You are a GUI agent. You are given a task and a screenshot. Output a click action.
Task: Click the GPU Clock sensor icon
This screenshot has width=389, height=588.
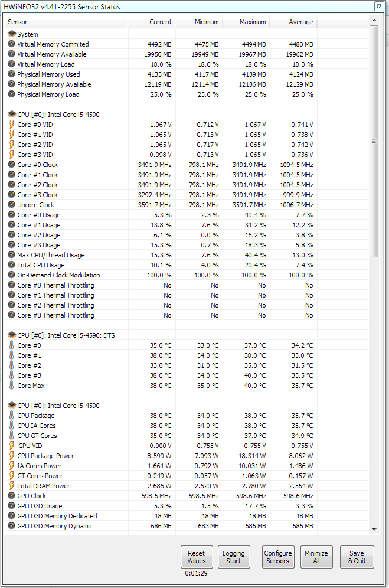pos(12,496)
